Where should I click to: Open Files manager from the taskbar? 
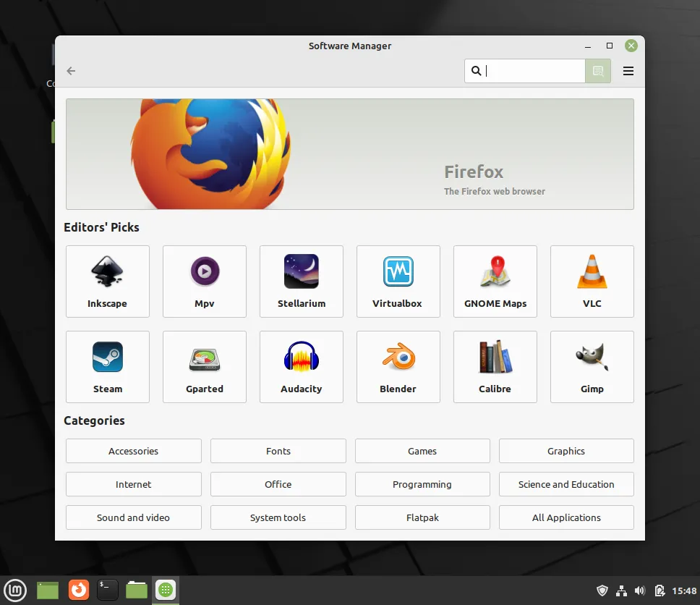pos(137,590)
